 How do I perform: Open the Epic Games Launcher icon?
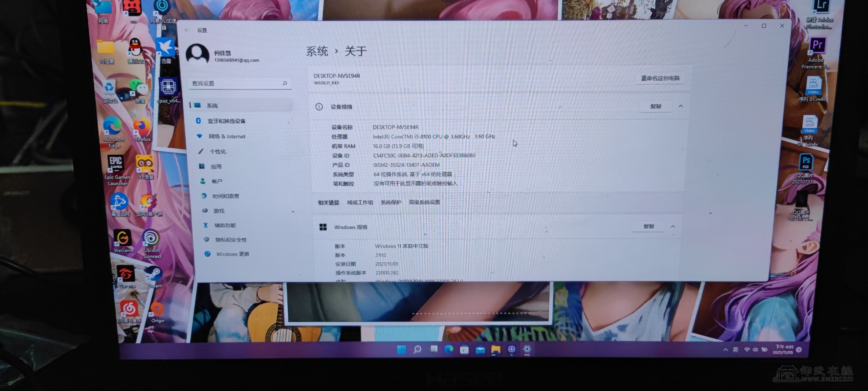pyautogui.click(x=116, y=164)
